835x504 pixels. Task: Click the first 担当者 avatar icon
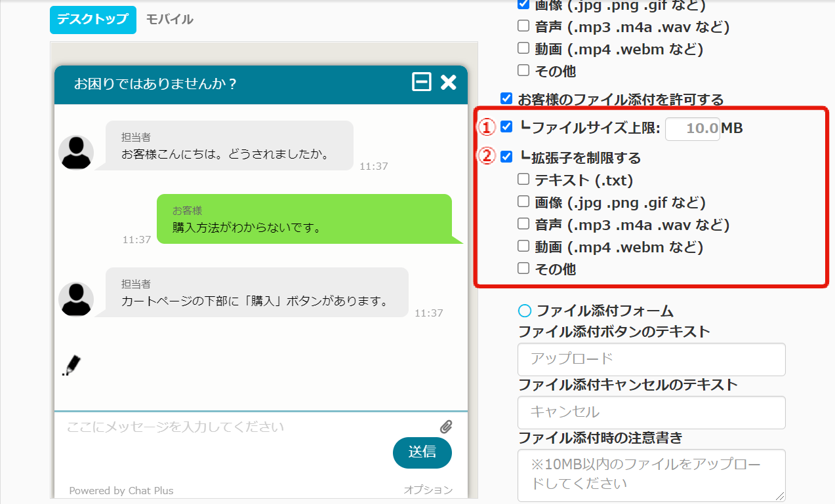pyautogui.click(x=76, y=153)
